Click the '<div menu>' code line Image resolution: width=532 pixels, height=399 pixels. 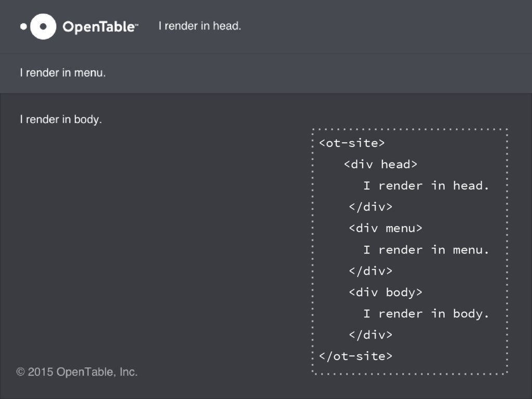click(385, 228)
